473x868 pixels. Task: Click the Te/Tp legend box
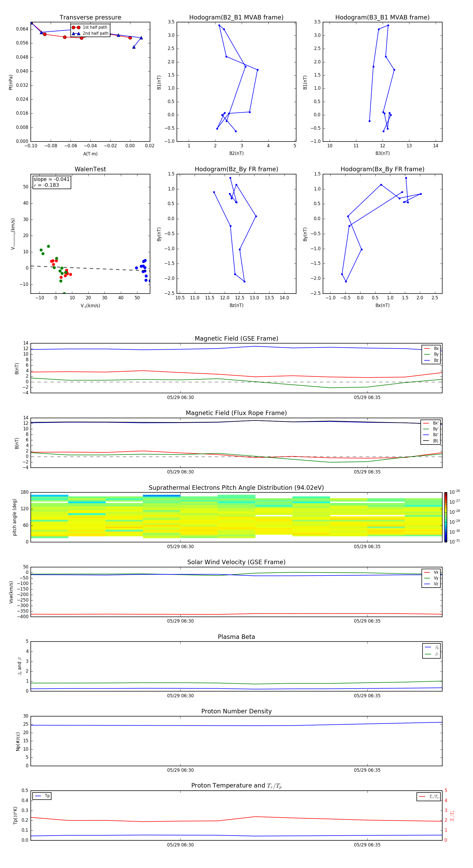[x=429, y=796]
